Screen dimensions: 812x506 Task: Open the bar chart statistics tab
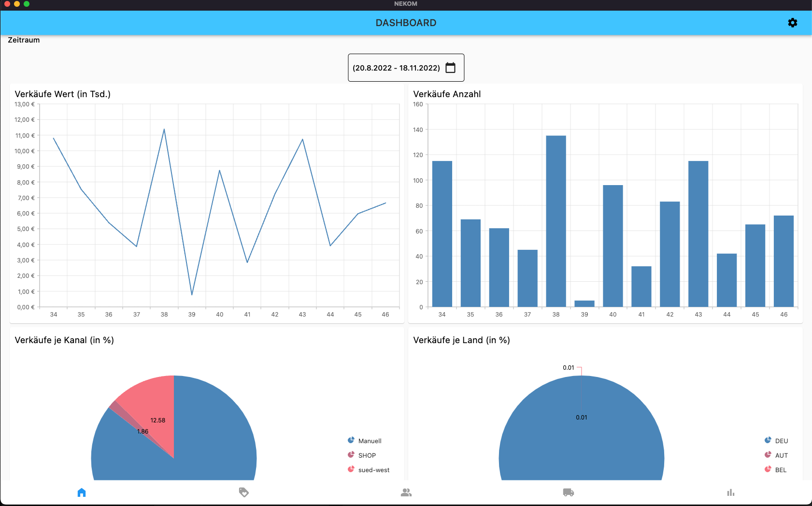(731, 492)
